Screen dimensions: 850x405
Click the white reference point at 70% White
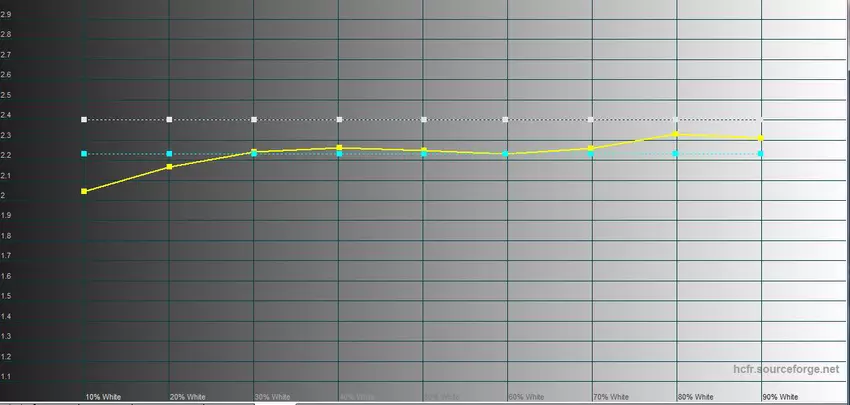pyautogui.click(x=591, y=120)
